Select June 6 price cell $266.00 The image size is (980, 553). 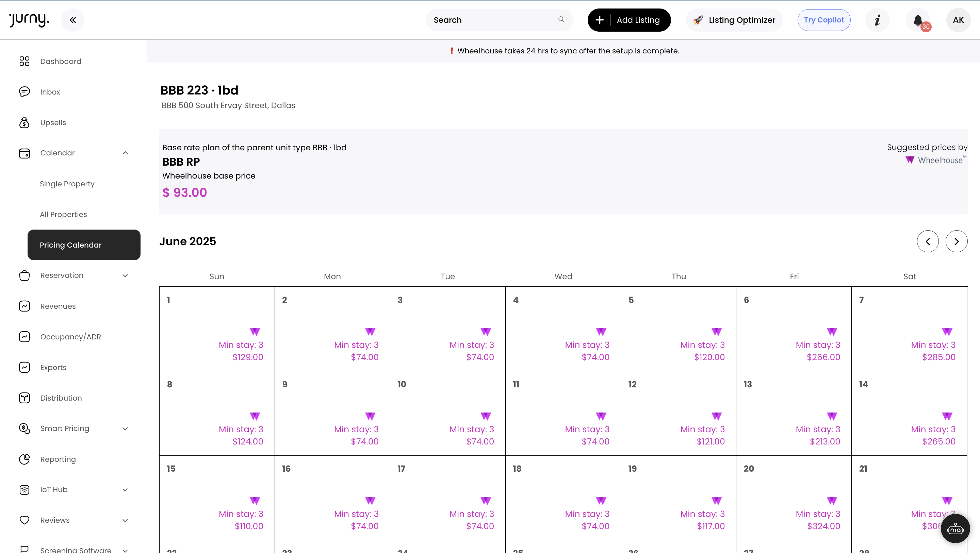point(794,329)
